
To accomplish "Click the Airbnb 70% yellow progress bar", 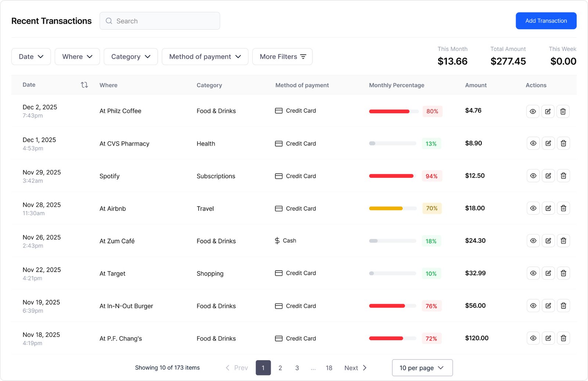I will tap(393, 208).
